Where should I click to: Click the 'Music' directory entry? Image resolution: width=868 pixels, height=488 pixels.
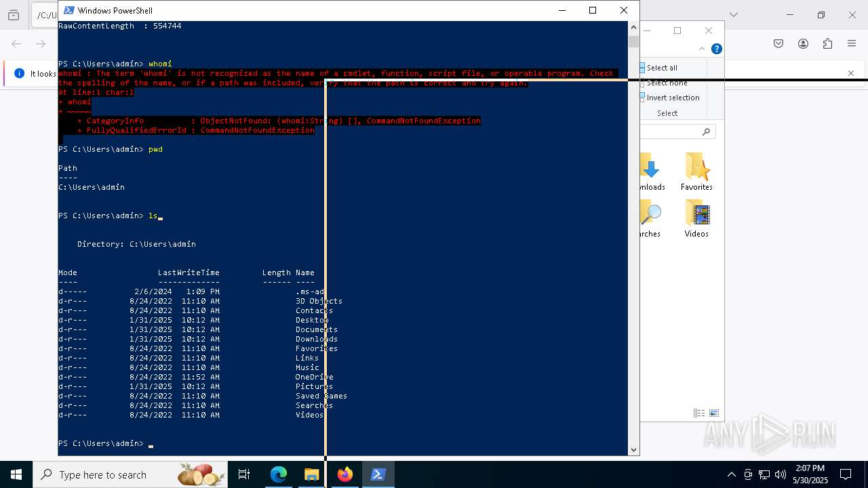[307, 367]
